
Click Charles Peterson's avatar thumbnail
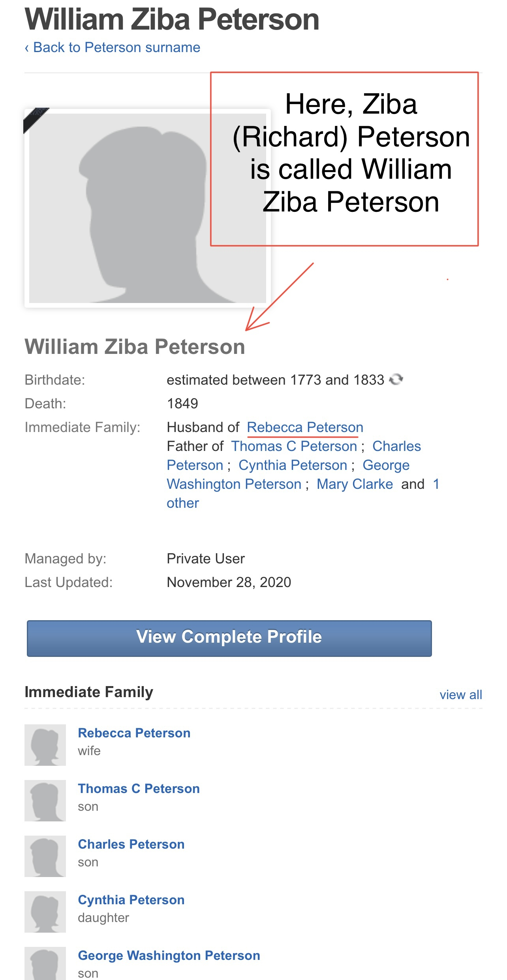click(x=45, y=856)
